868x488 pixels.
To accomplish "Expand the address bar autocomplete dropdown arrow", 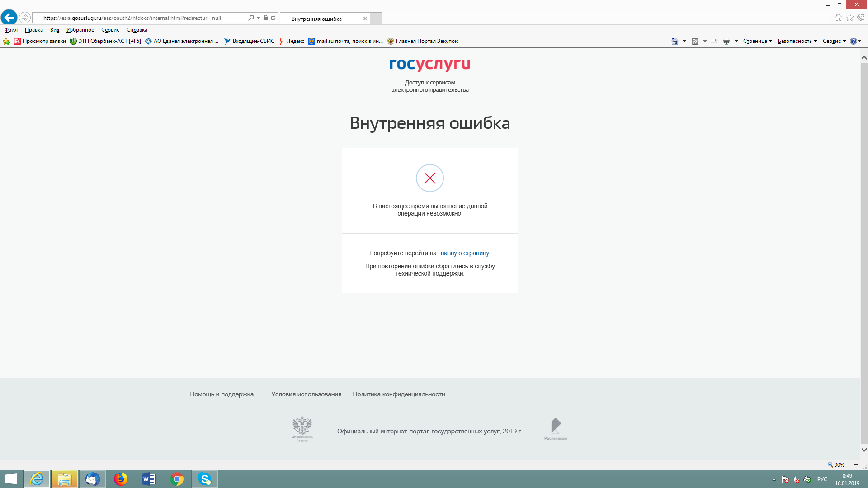I will click(x=259, y=18).
